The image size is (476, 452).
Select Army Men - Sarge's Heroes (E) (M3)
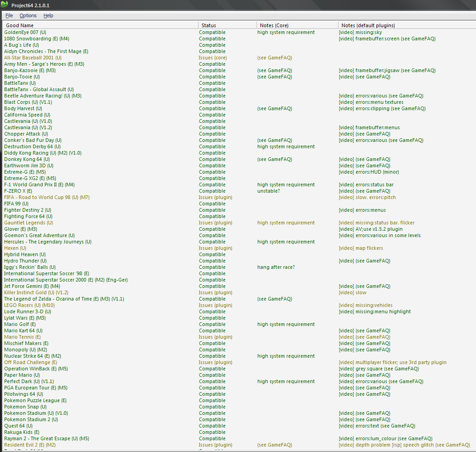pos(44,64)
